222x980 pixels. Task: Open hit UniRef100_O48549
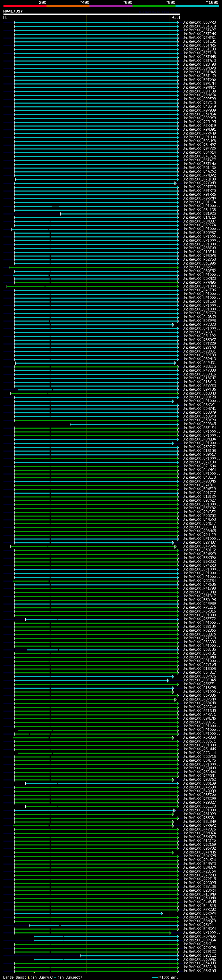tap(199, 106)
